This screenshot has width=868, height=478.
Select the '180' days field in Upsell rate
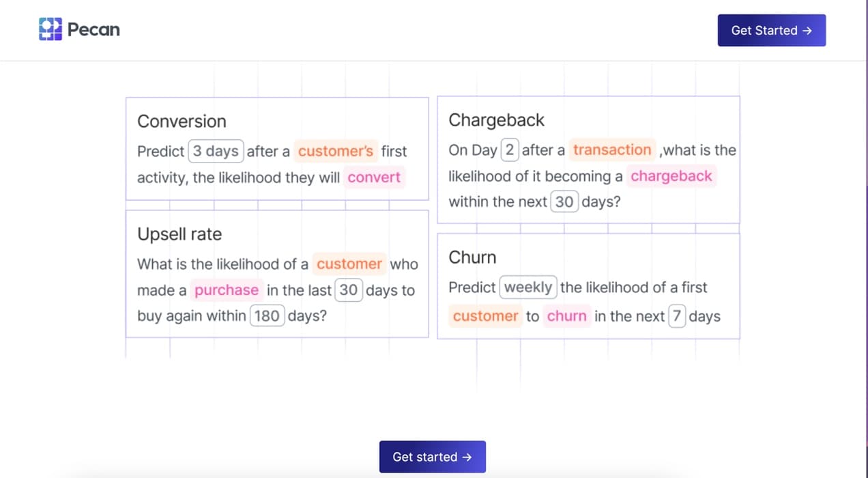click(267, 315)
